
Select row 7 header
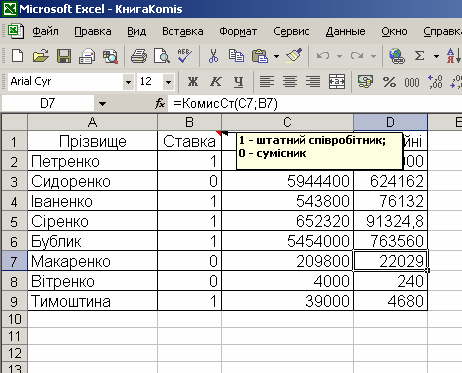coord(14,261)
